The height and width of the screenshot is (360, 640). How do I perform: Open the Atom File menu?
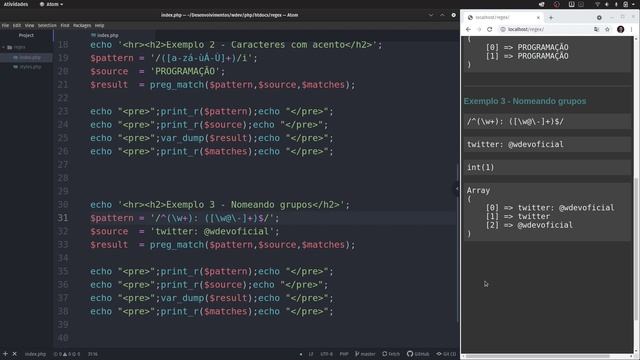[x=5, y=25]
